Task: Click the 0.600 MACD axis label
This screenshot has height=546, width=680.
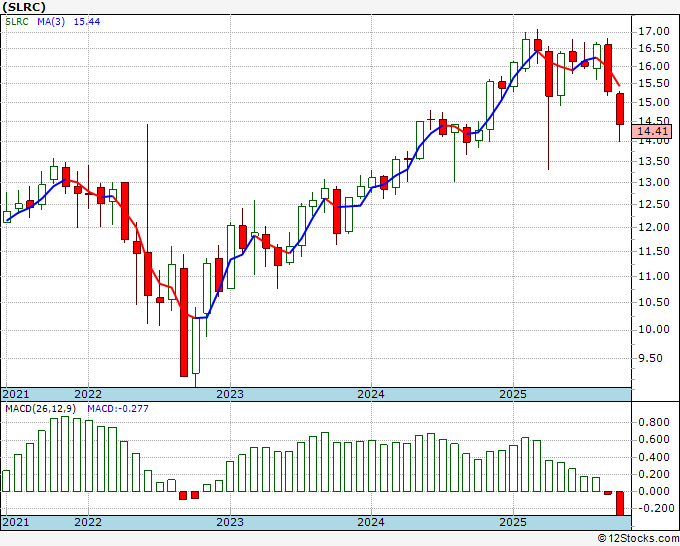Action: (654, 440)
